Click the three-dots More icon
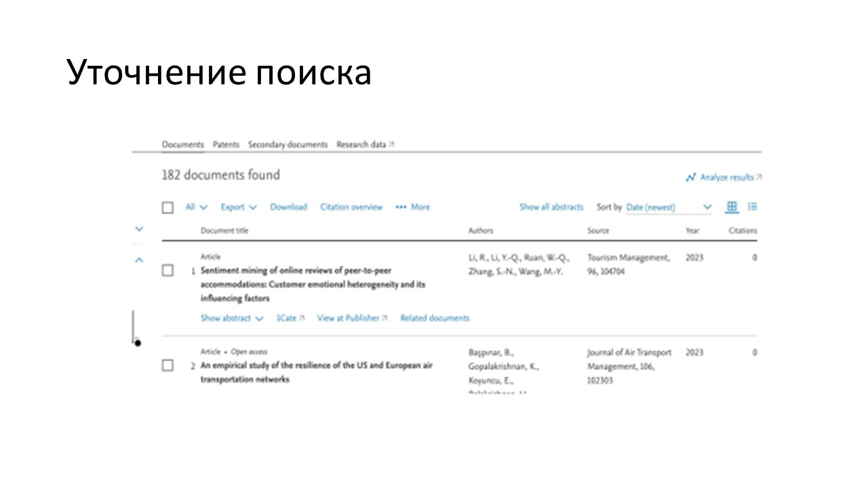868x488 pixels. pyautogui.click(x=401, y=207)
